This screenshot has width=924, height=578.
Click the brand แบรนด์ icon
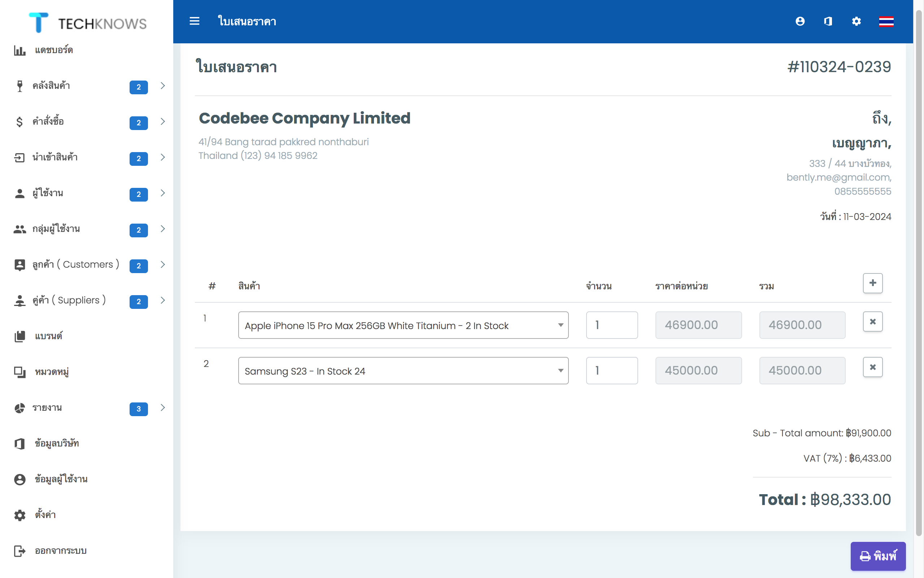point(19,336)
